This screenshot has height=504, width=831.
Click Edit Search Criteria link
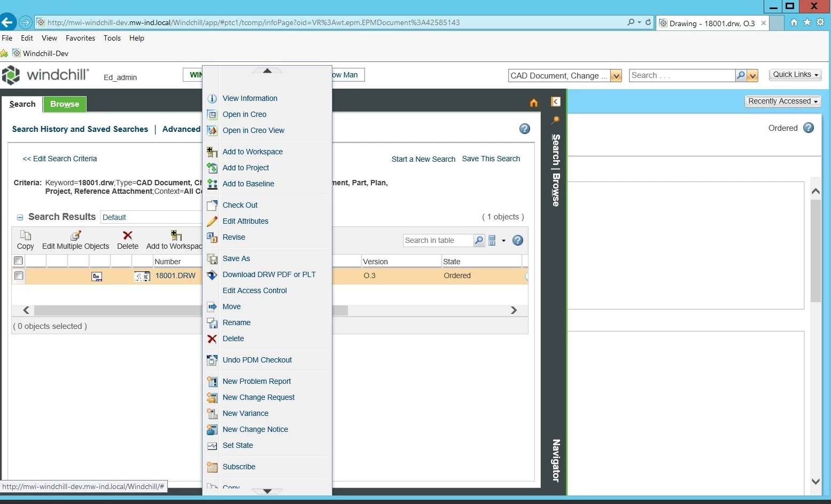coord(60,159)
